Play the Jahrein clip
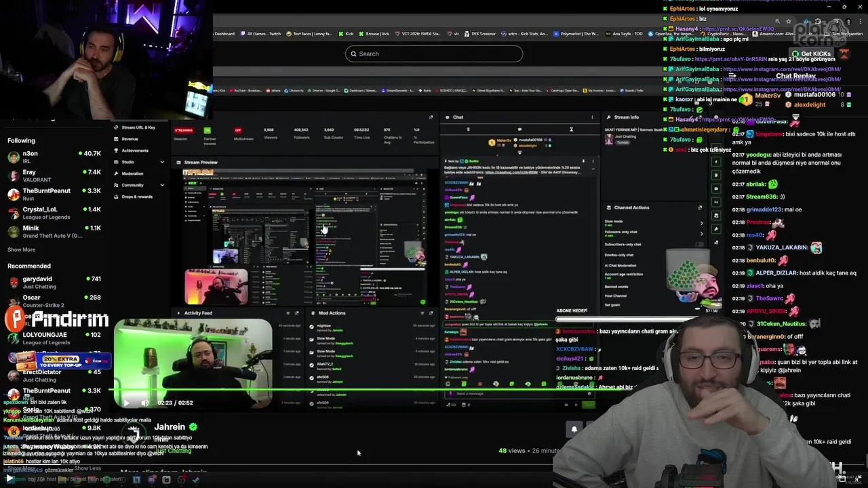The width and height of the screenshot is (868, 488). pos(126,403)
